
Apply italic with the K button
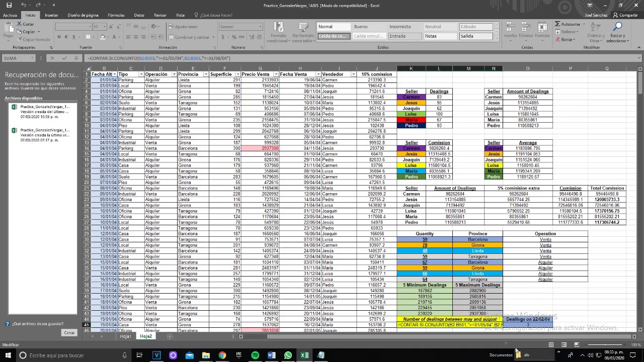point(66,37)
